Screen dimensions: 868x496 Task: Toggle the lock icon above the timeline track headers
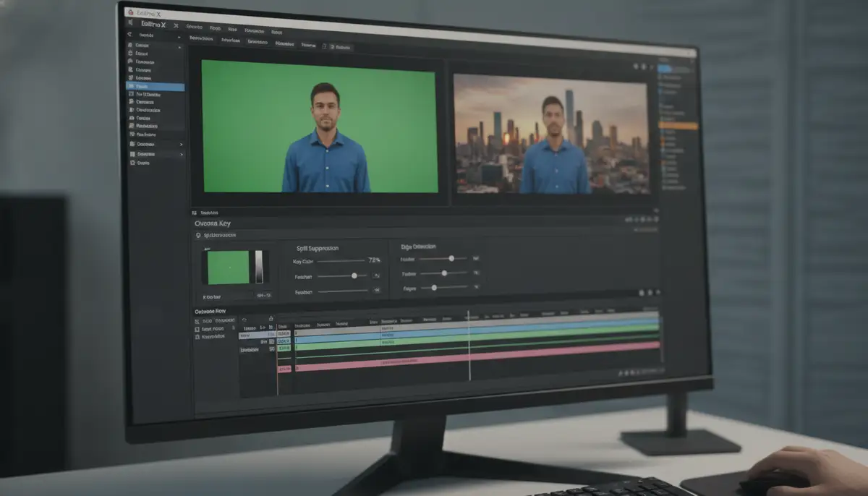(x=271, y=318)
